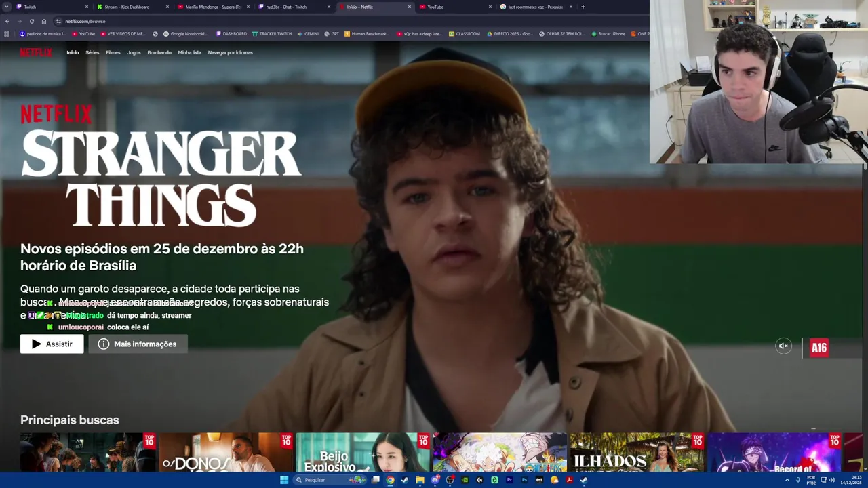
Task: Select Início in Netflix navigation
Action: (x=73, y=52)
